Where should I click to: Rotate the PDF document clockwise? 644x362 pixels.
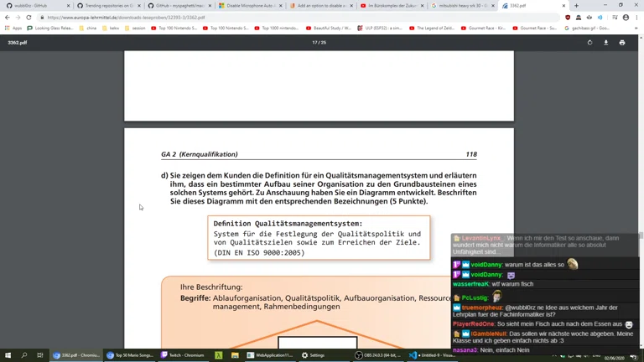point(589,43)
